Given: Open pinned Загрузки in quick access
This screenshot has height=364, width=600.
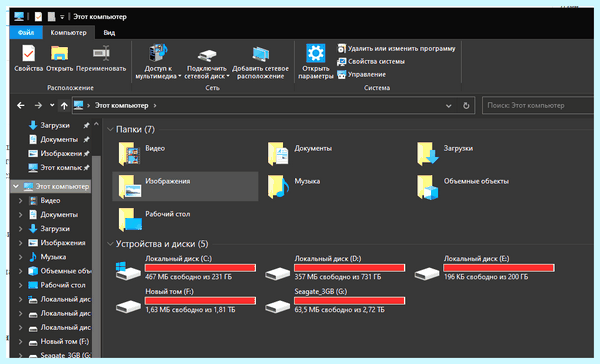Looking at the screenshot, I should 55,125.
